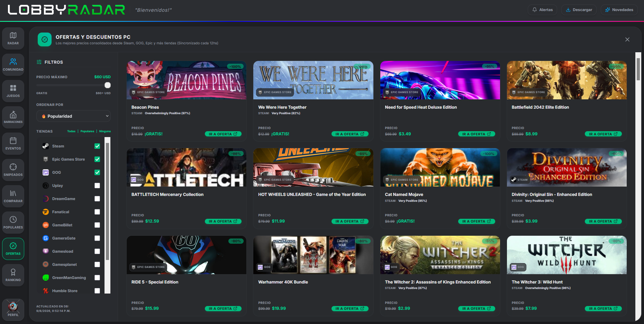
Task: Click the Gamesload logo icon
Action: (x=46, y=251)
